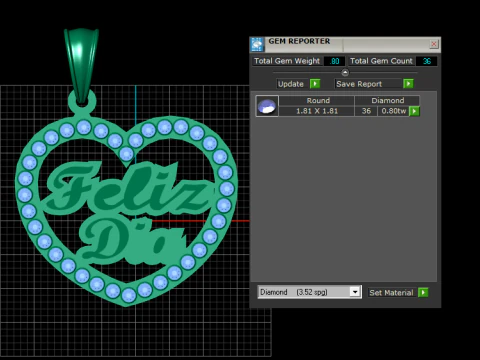Select the Feliz lettering in the viewport
Image resolution: width=480 pixels, height=360 pixels.
point(130,188)
